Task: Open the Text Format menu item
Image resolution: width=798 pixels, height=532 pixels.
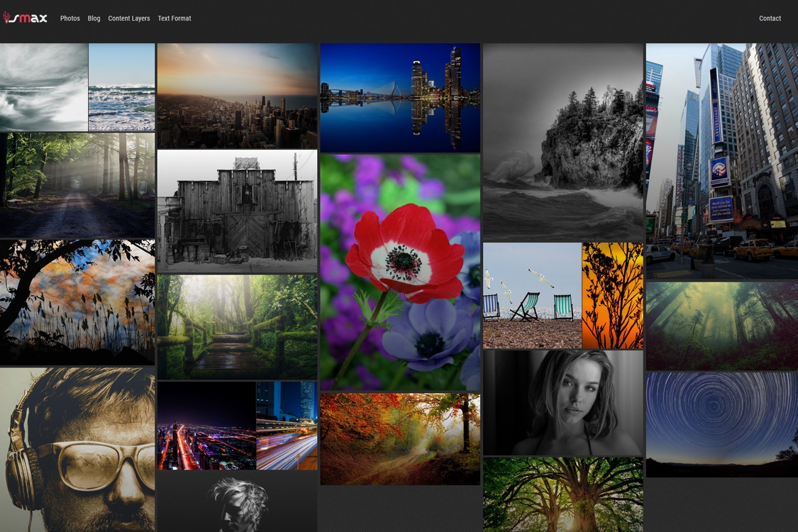Action: (x=174, y=18)
